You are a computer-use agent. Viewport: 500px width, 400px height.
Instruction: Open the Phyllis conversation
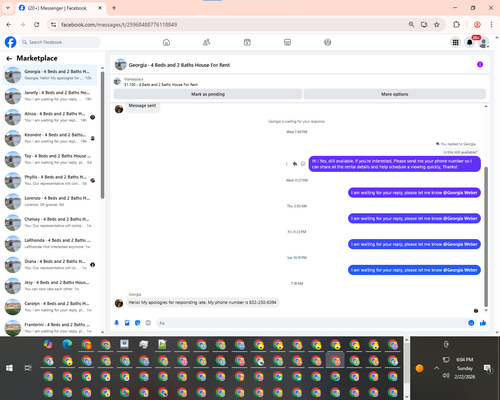point(50,180)
